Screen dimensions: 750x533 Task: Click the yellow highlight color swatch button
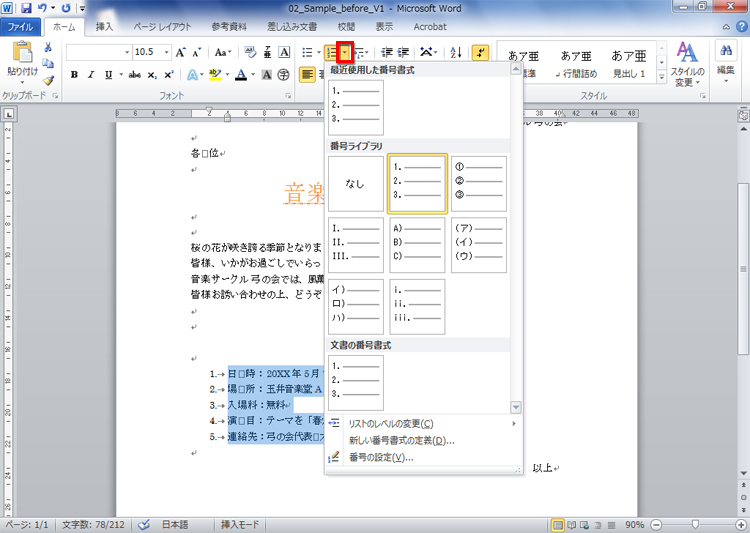(215, 75)
